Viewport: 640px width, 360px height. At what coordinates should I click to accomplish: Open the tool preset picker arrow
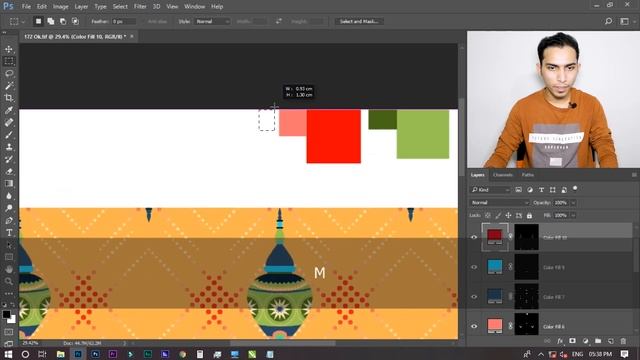pyautogui.click(x=23, y=21)
